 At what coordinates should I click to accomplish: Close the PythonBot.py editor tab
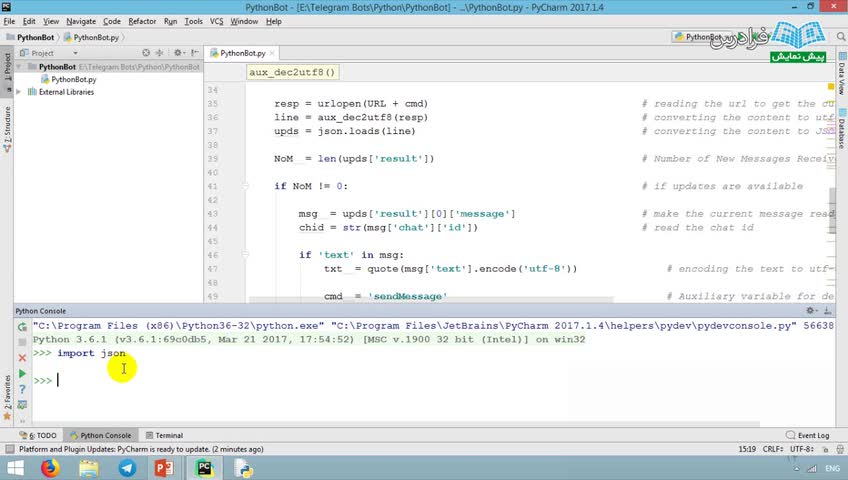(x=272, y=53)
